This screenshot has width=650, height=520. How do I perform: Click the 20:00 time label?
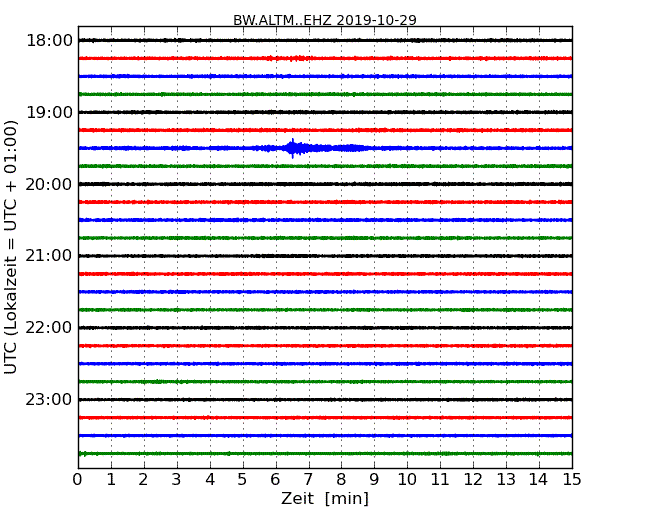[49, 184]
